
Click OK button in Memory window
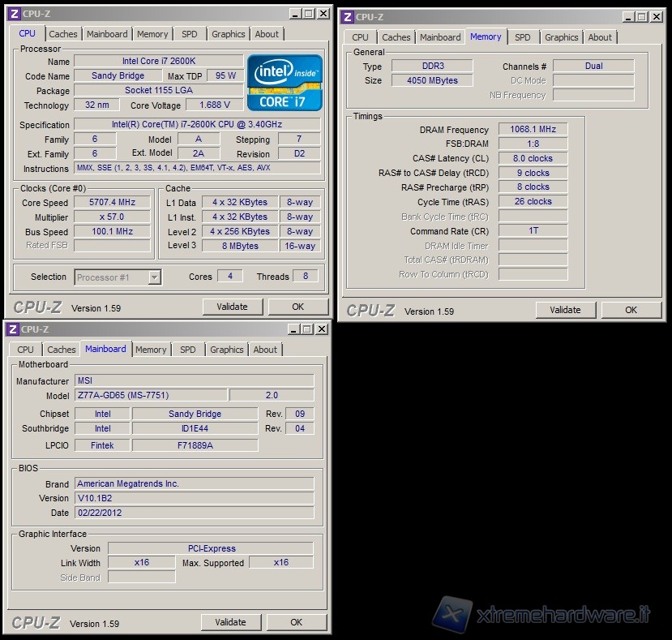pos(631,310)
